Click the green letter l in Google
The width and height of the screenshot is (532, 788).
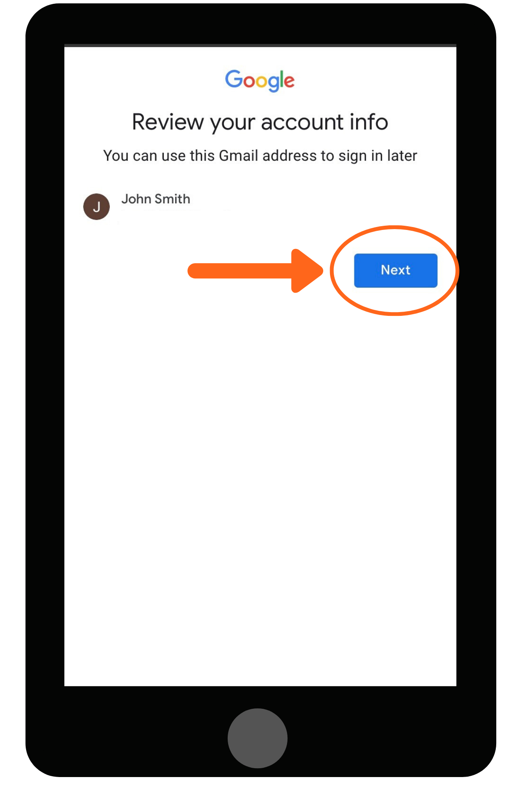(281, 79)
